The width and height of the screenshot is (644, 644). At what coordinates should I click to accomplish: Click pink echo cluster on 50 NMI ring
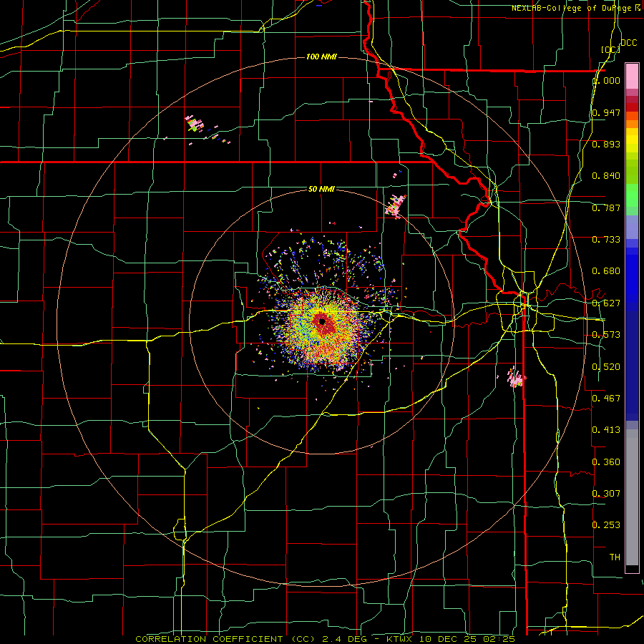click(x=396, y=206)
